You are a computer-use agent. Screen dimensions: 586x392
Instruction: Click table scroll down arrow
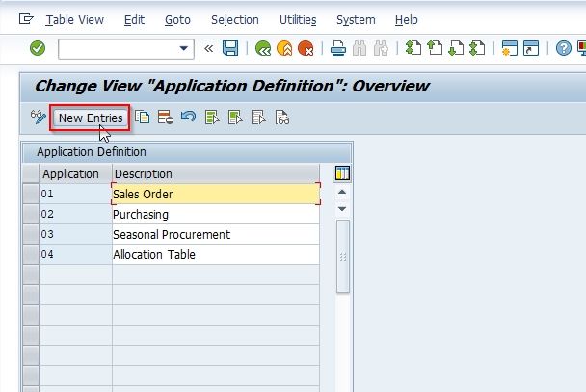[341, 209]
